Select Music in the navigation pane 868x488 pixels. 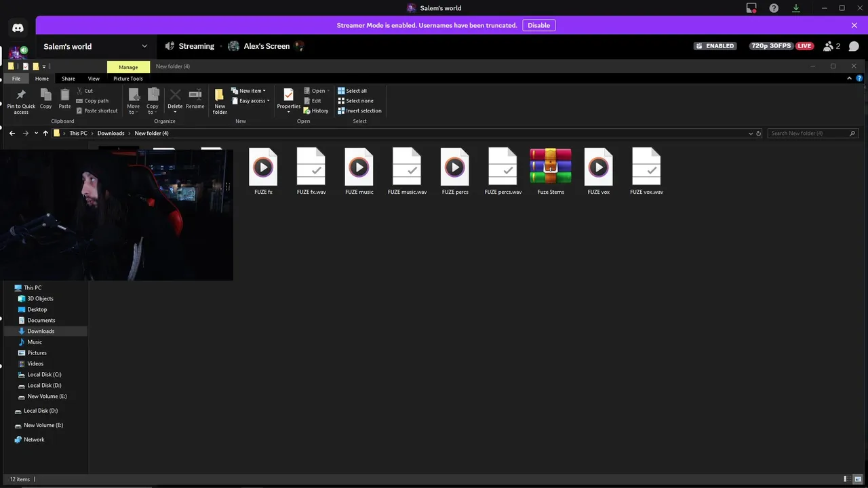35,342
